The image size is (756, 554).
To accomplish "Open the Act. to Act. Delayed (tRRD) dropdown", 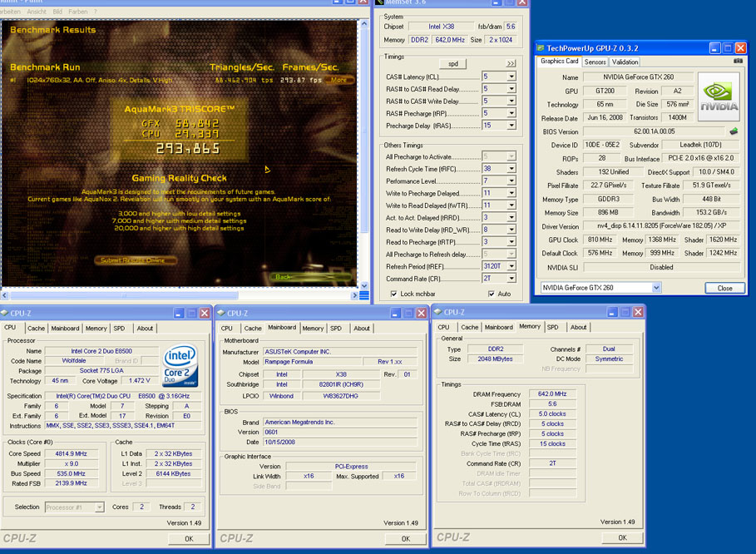I will (511, 217).
